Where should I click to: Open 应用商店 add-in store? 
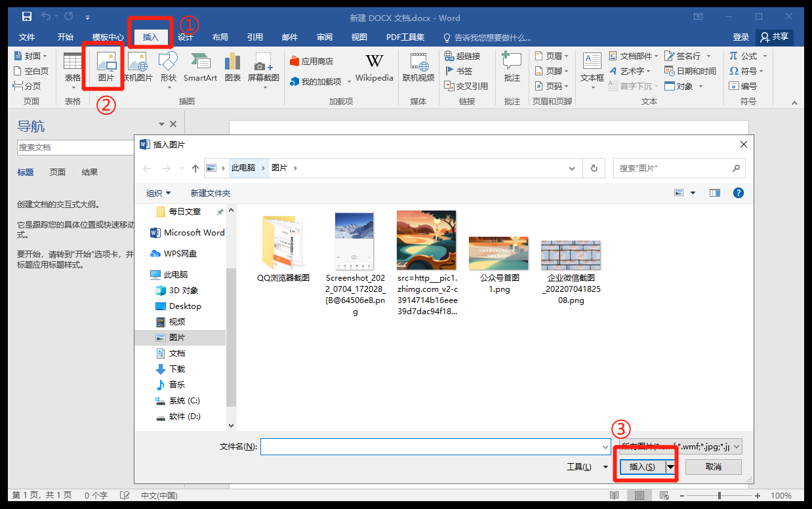tap(312, 61)
